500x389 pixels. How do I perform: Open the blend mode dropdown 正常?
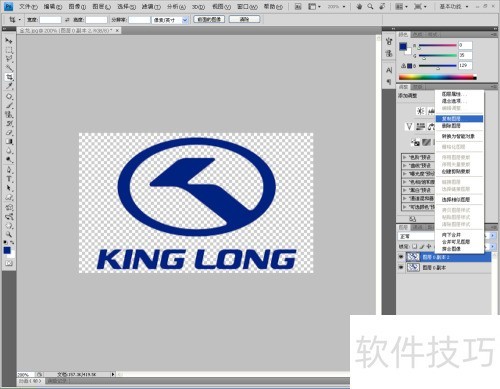click(417, 236)
